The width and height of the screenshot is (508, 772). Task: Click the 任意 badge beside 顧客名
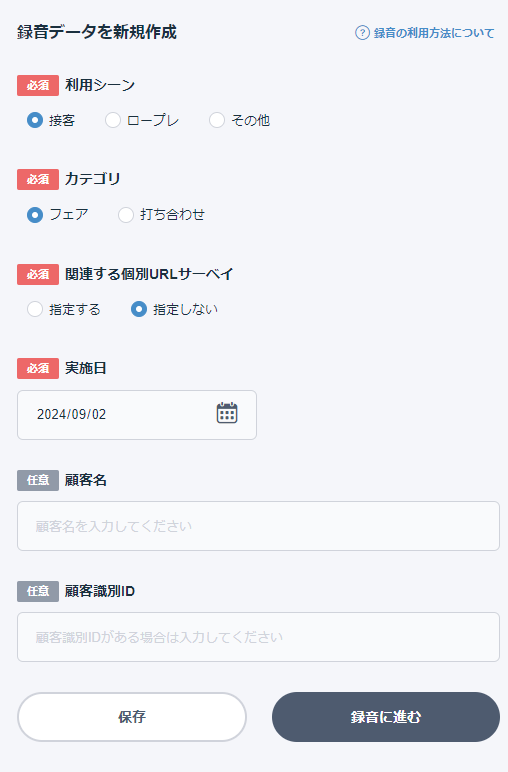pos(38,480)
